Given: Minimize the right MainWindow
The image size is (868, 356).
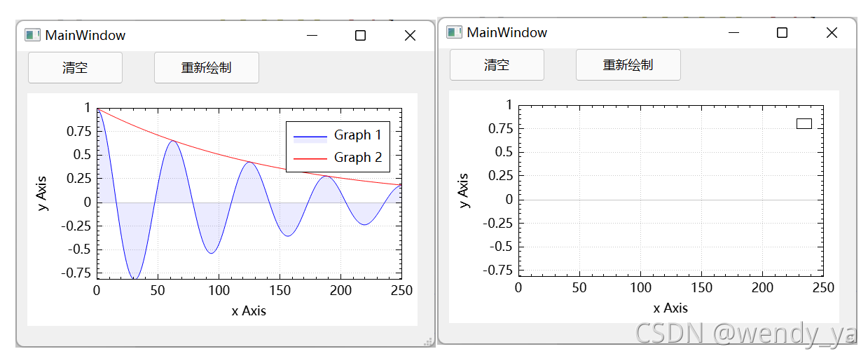Looking at the screenshot, I should click(x=734, y=33).
